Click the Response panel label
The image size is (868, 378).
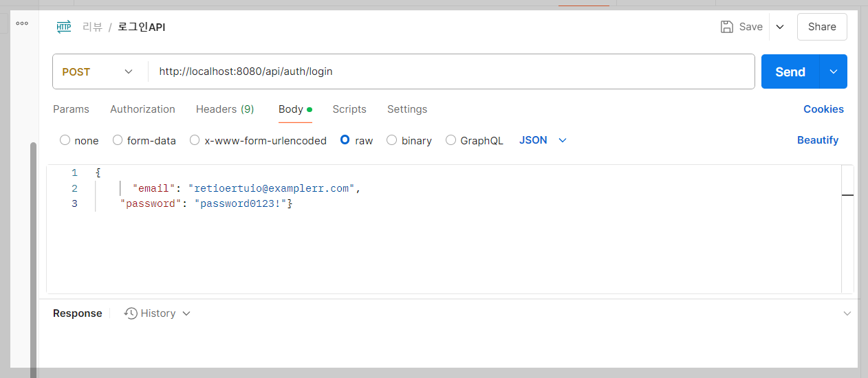pos(77,313)
